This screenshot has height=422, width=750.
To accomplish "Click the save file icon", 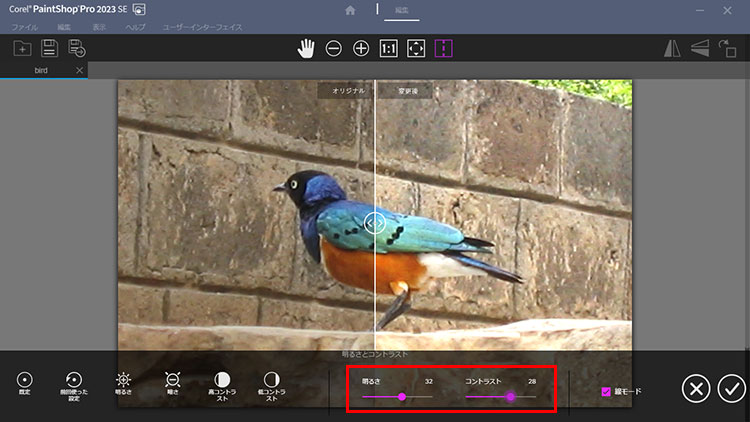I will tap(49, 48).
